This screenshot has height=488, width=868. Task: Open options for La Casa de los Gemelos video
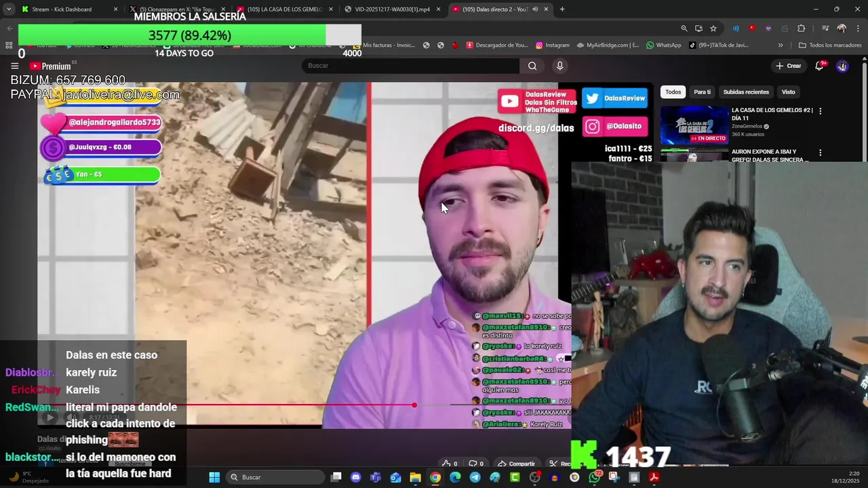821,110
